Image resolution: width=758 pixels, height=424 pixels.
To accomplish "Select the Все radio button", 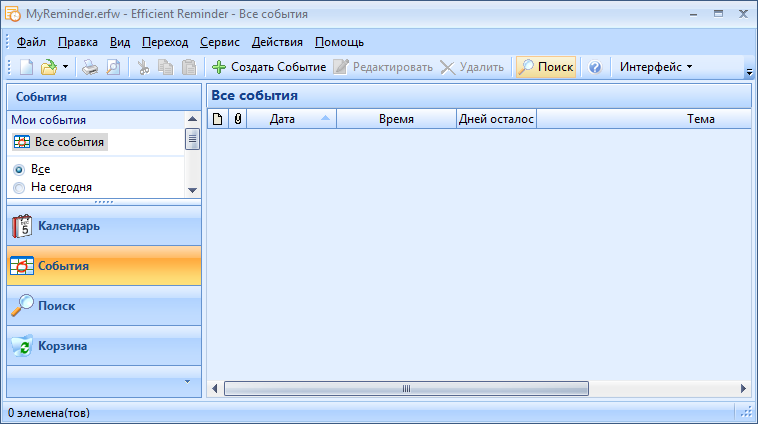I will pyautogui.click(x=19, y=170).
